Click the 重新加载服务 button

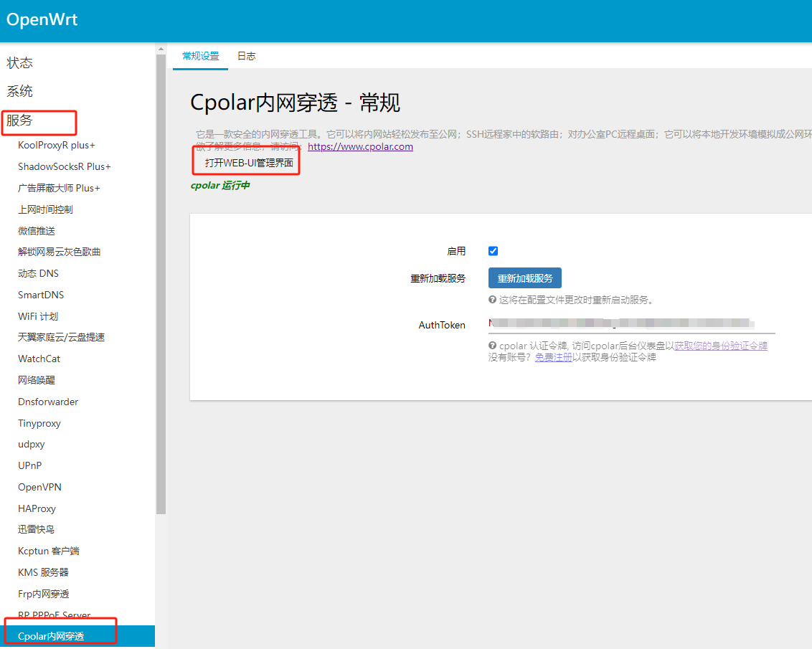coord(524,278)
